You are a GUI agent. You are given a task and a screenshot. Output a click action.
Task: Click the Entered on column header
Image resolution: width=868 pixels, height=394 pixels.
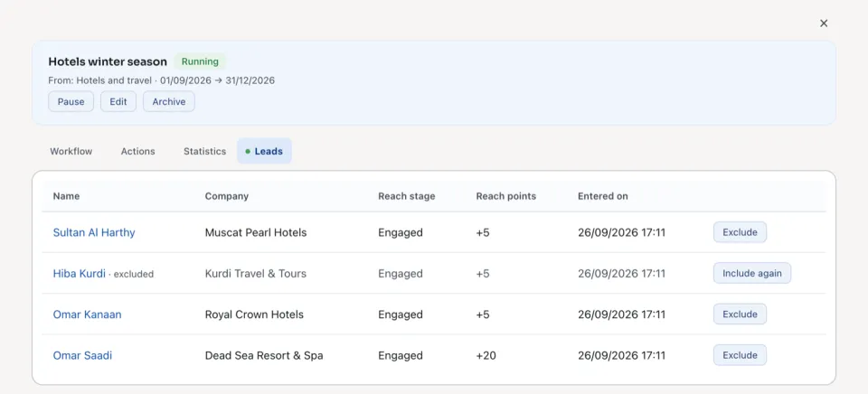[603, 196]
